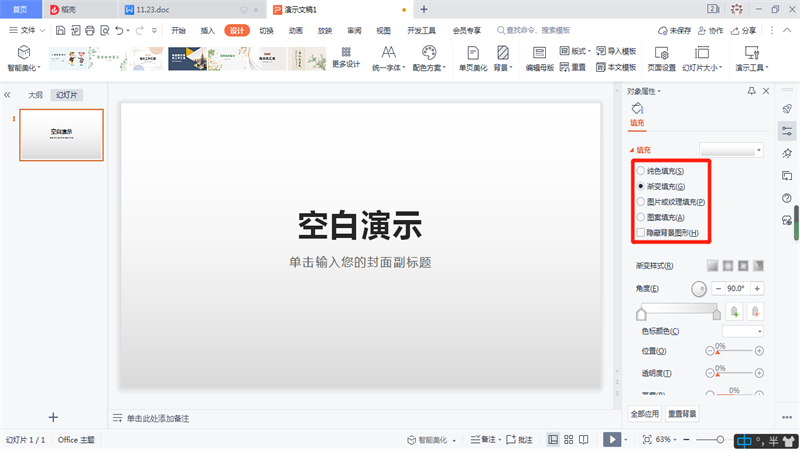Click the add gradient stop icon
Image resolution: width=800 pixels, height=450 pixels.
[734, 312]
